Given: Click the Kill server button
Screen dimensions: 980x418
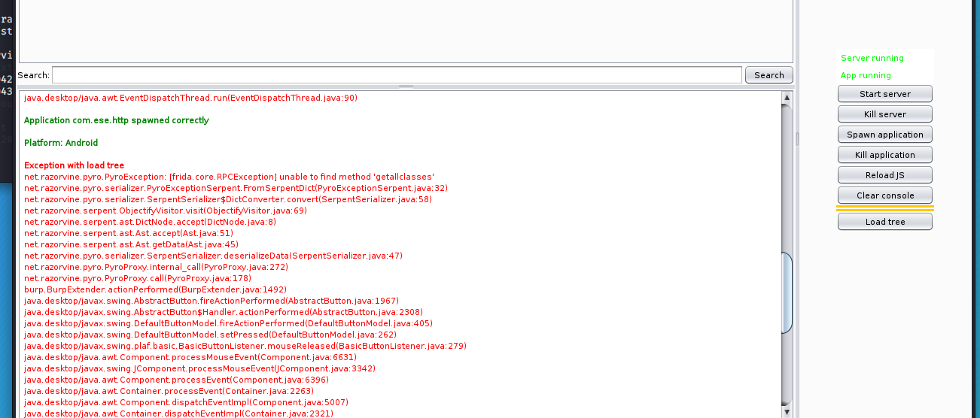Looking at the screenshot, I should click(x=885, y=114).
